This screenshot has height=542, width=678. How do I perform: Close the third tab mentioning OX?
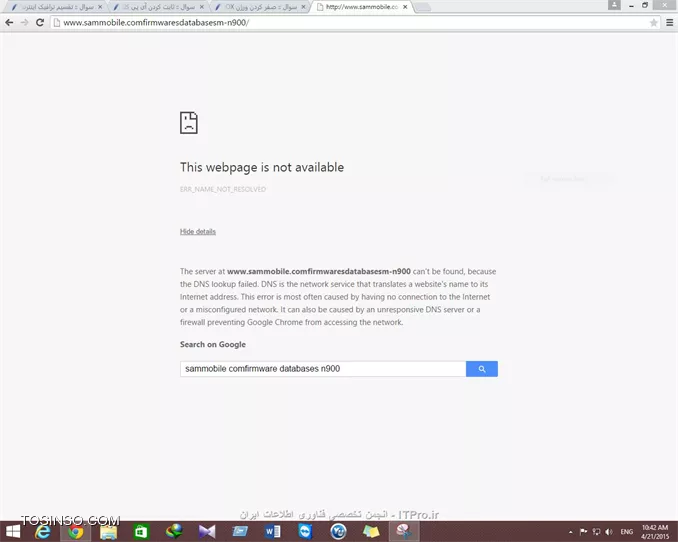(x=303, y=7)
